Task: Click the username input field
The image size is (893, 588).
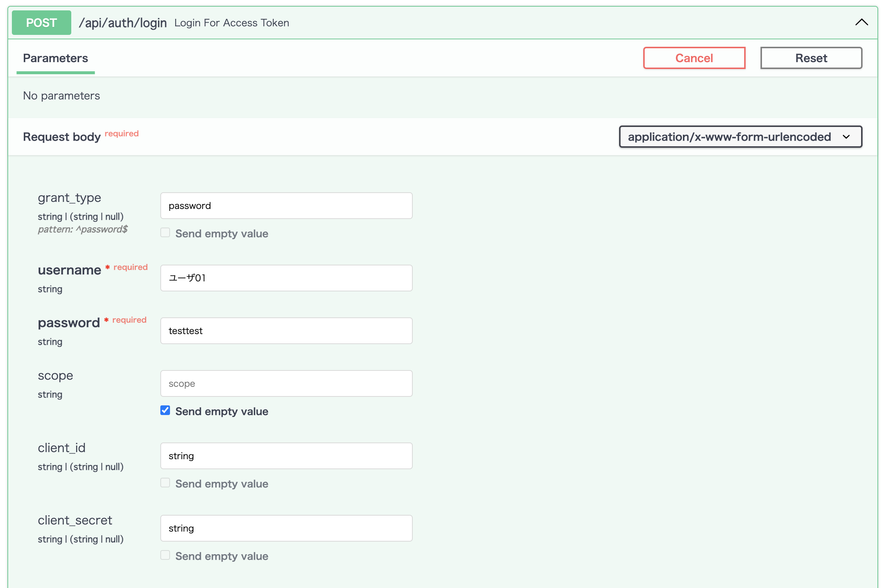Action: click(x=286, y=278)
